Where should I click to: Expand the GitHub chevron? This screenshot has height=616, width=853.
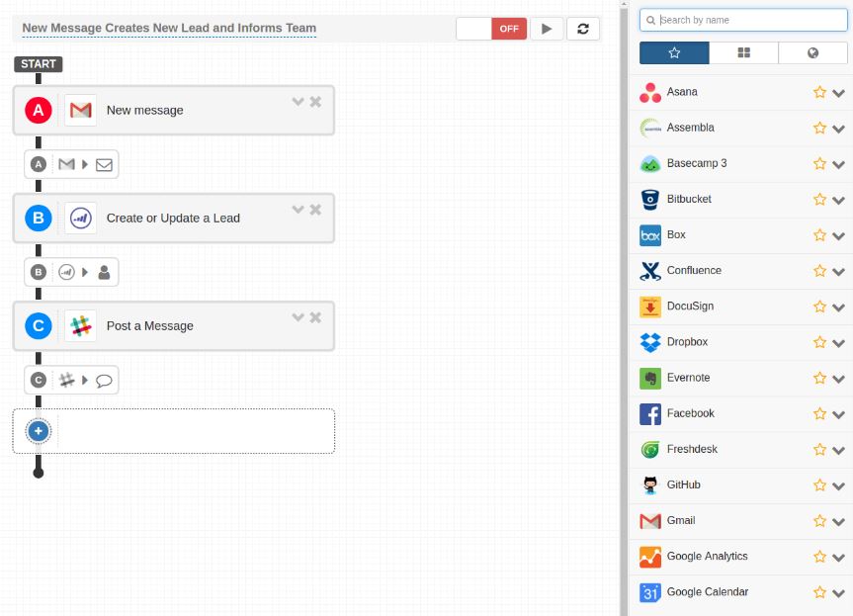839,485
